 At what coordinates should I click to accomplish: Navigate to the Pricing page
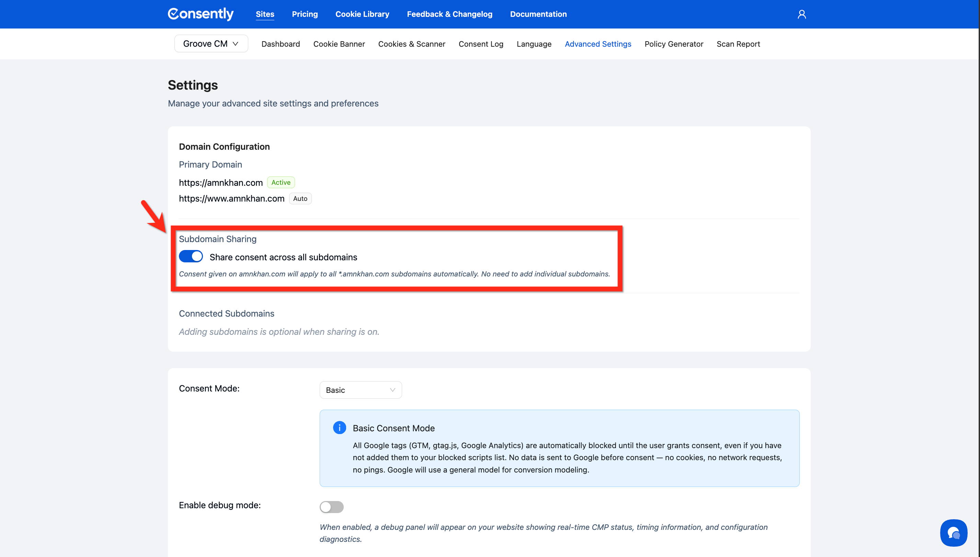pos(305,14)
